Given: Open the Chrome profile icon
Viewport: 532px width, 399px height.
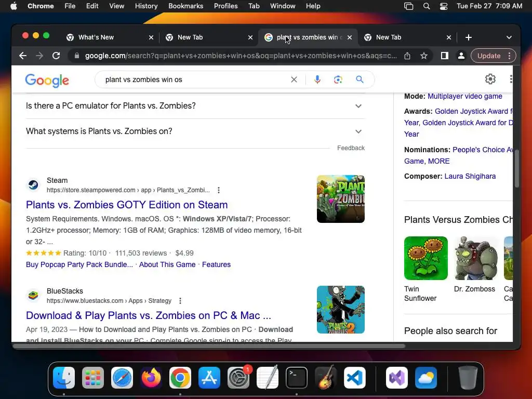Looking at the screenshot, I should click(461, 56).
